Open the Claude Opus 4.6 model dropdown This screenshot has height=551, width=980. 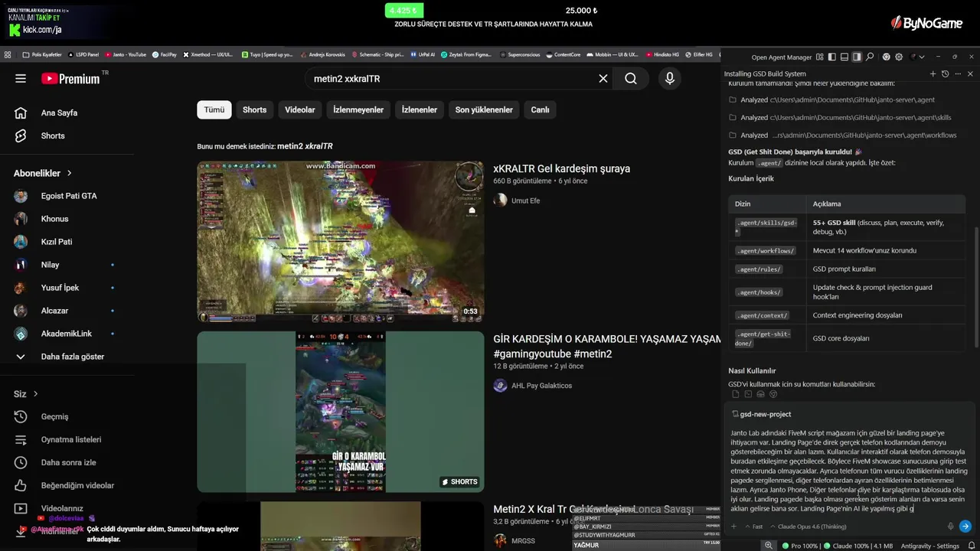coord(808,527)
